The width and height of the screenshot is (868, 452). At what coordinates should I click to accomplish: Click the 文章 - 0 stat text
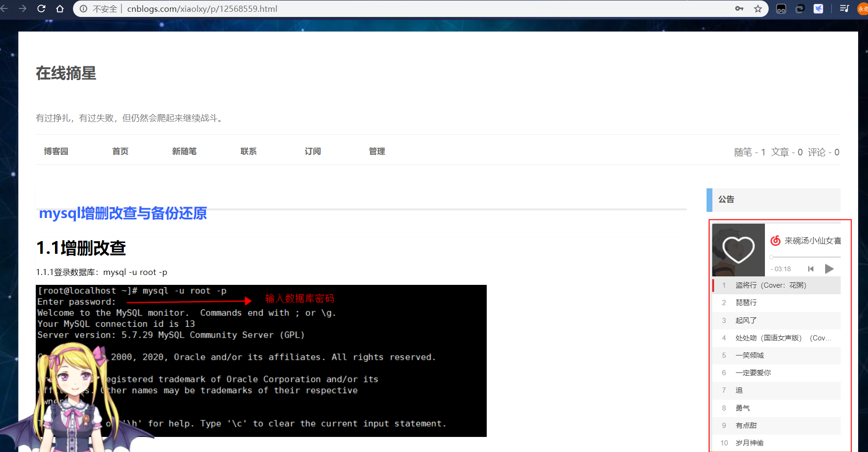pos(787,152)
